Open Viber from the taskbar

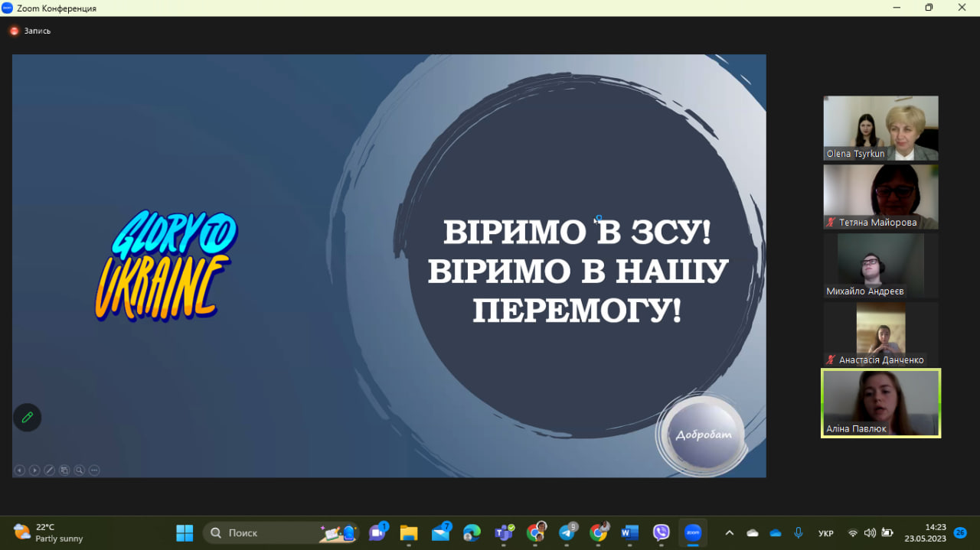[x=661, y=532]
